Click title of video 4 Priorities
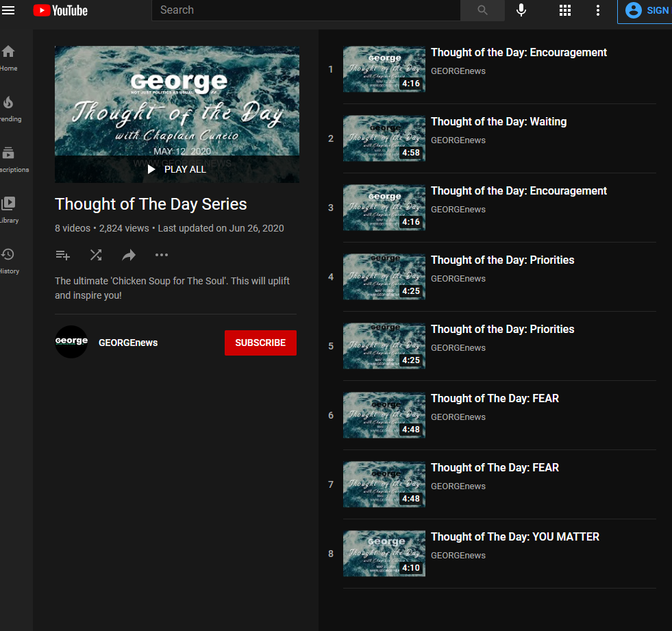The width and height of the screenshot is (672, 631). pyautogui.click(x=502, y=260)
